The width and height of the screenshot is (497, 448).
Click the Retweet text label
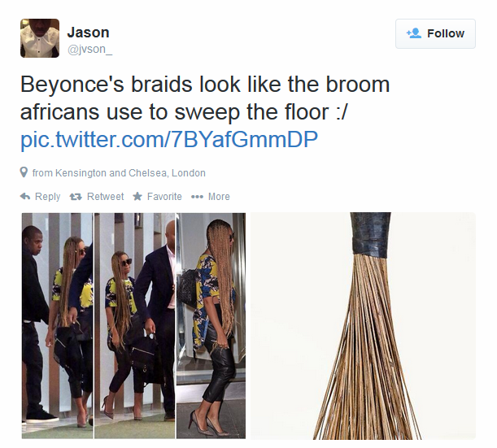point(105,197)
